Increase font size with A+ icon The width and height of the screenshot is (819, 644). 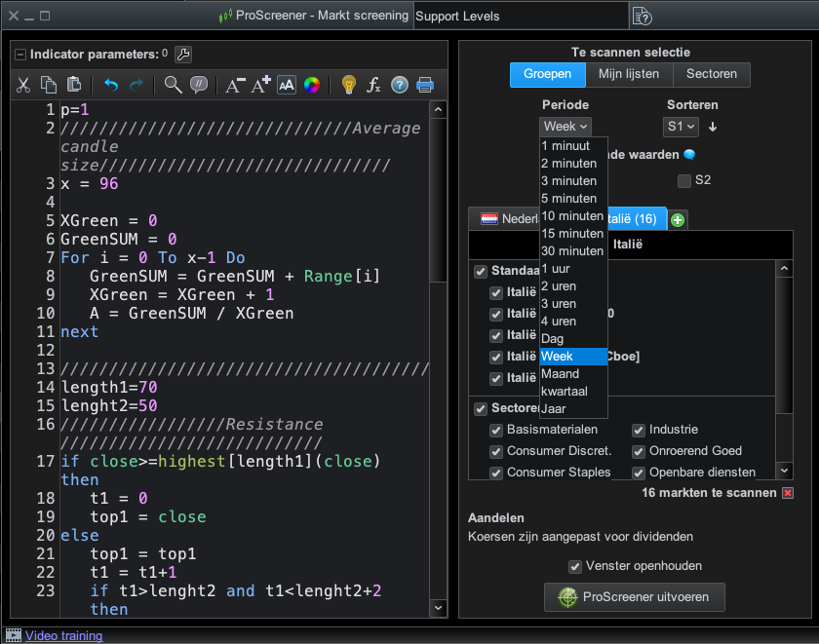260,85
